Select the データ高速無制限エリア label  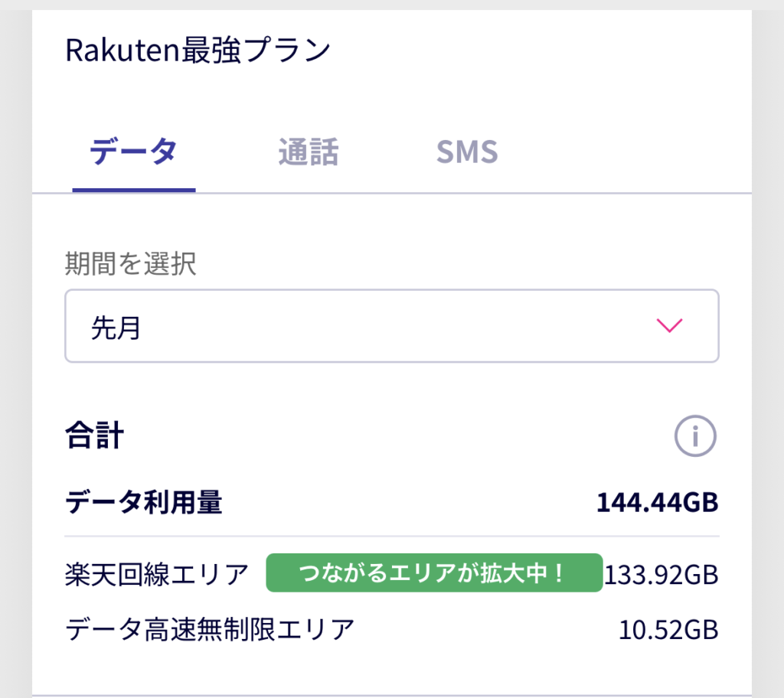(210, 630)
